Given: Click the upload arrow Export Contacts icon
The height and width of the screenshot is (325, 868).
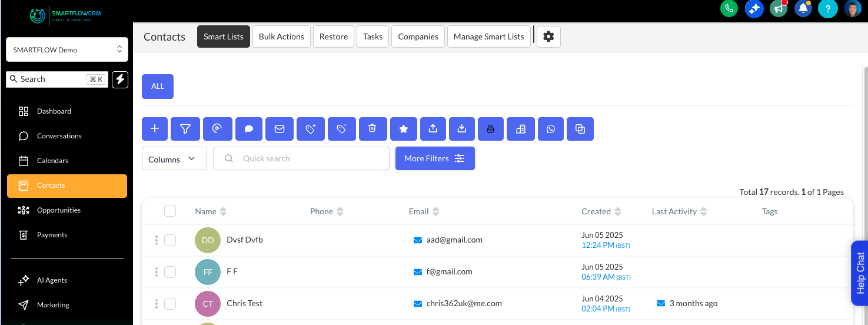Looking at the screenshot, I should click(433, 129).
